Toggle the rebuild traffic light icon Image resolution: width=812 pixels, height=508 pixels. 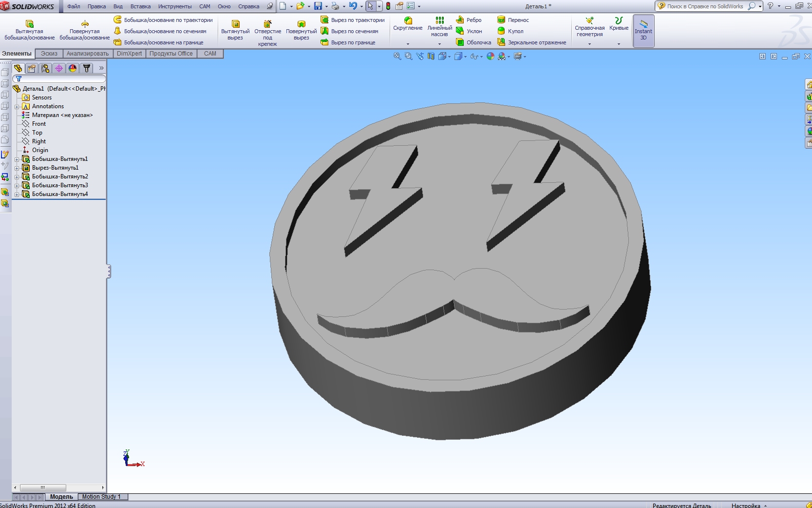(388, 6)
